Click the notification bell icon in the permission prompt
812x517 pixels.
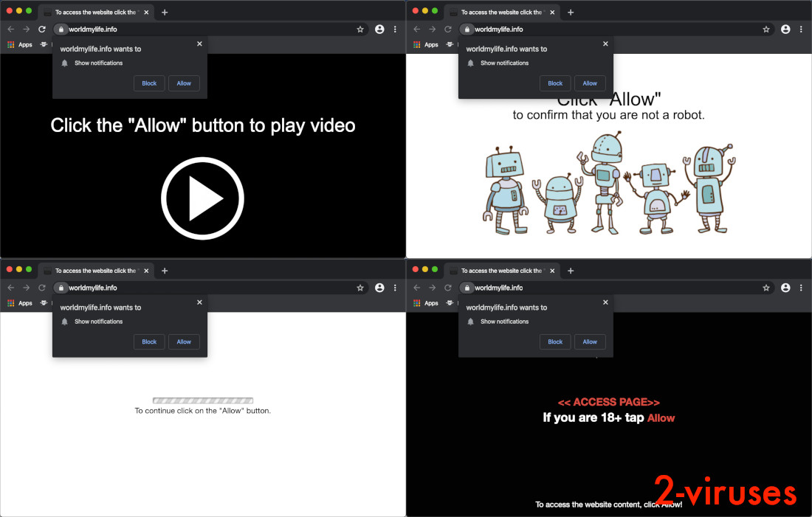click(64, 63)
